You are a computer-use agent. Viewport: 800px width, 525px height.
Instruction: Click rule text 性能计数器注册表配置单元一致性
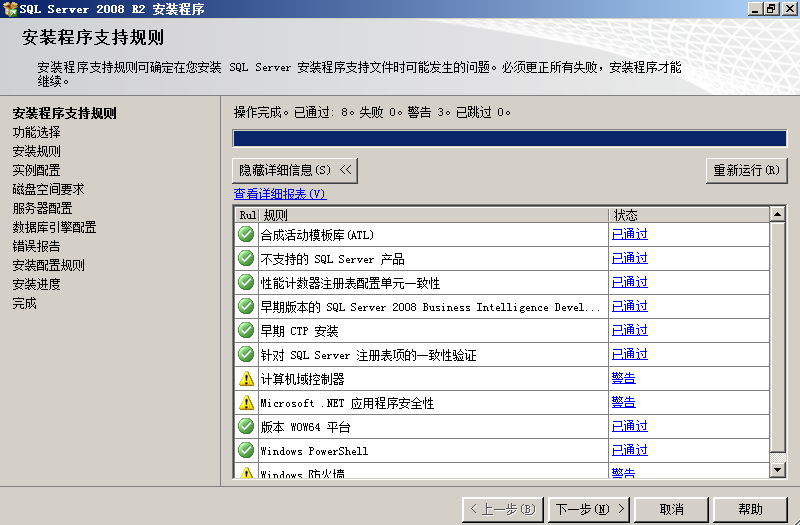pyautogui.click(x=350, y=283)
